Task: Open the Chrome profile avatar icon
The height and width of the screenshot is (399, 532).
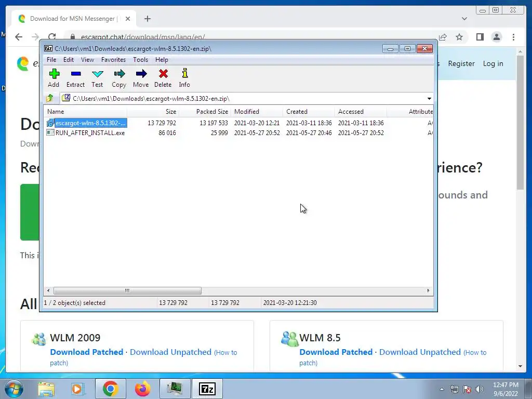Action: [x=496, y=37]
